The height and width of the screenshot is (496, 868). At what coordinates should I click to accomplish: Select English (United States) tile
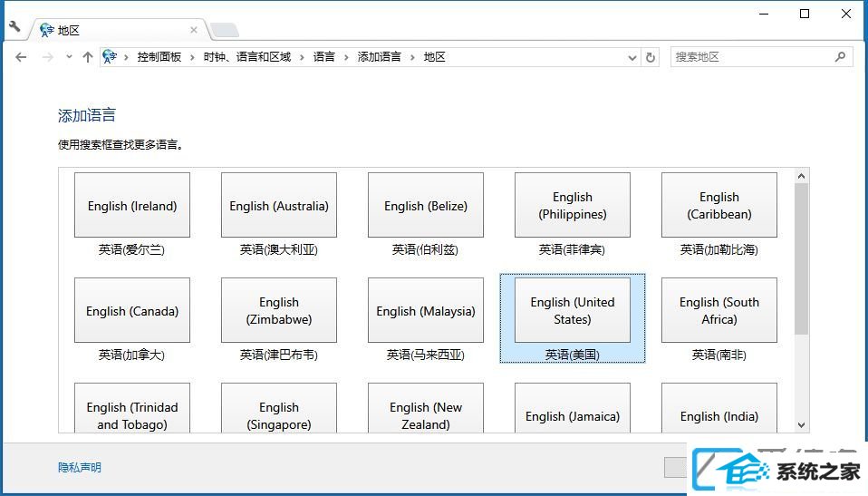573,310
